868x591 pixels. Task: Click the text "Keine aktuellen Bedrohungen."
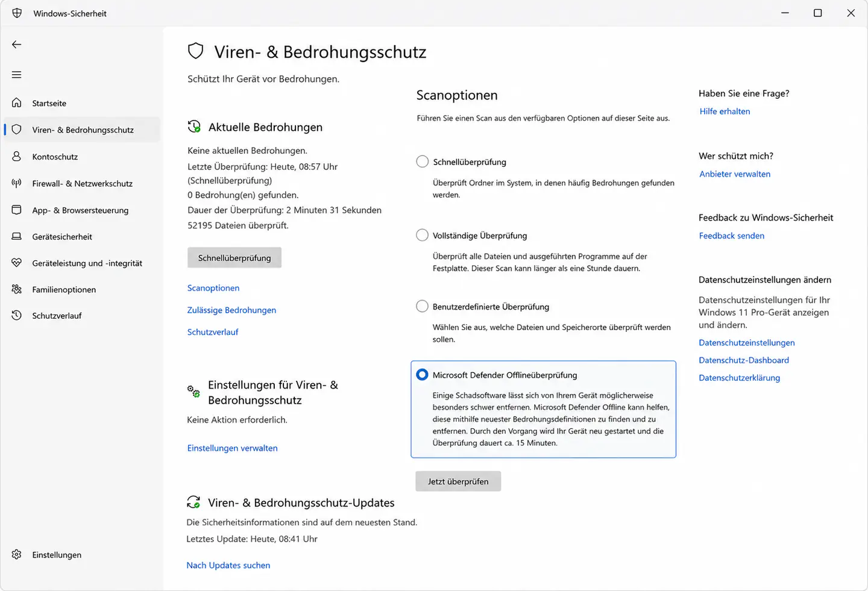point(247,151)
